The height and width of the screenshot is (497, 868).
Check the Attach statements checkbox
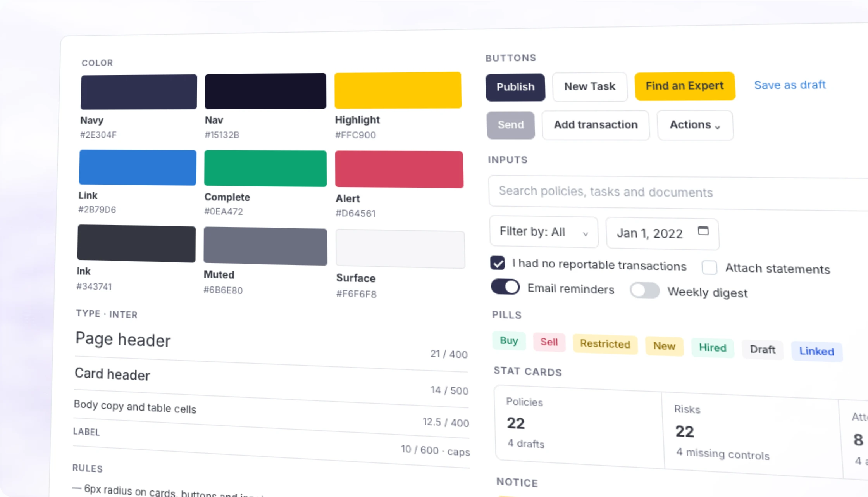click(710, 267)
